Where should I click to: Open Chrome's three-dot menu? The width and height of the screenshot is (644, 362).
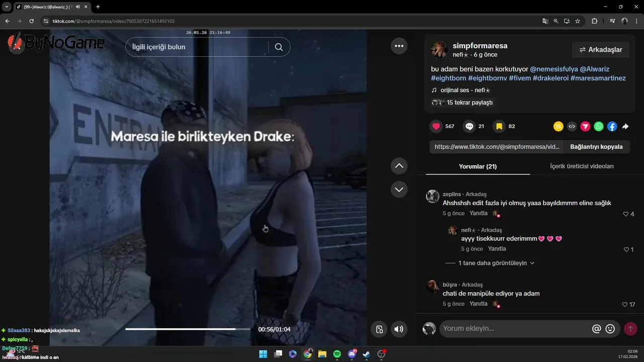636,21
